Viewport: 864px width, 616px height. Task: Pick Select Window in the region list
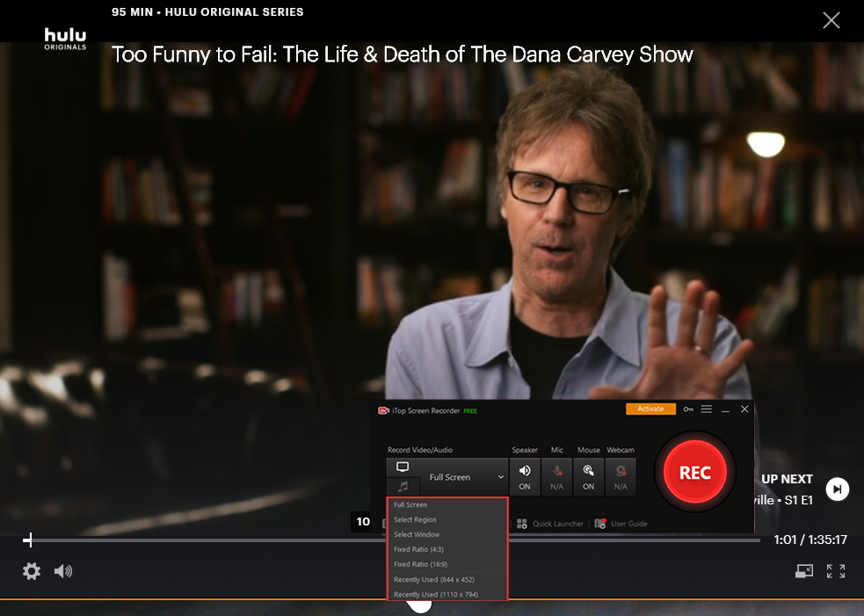[x=417, y=534]
